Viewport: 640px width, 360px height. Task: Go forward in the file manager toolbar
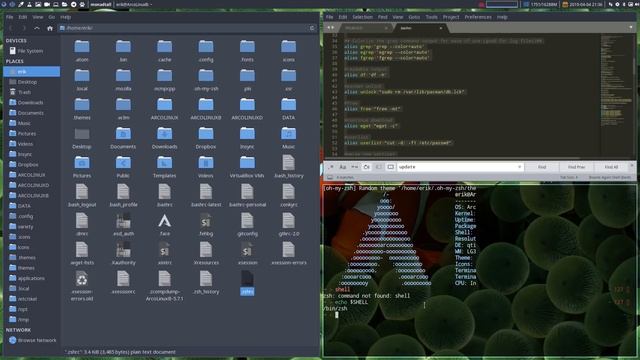(x=24, y=28)
